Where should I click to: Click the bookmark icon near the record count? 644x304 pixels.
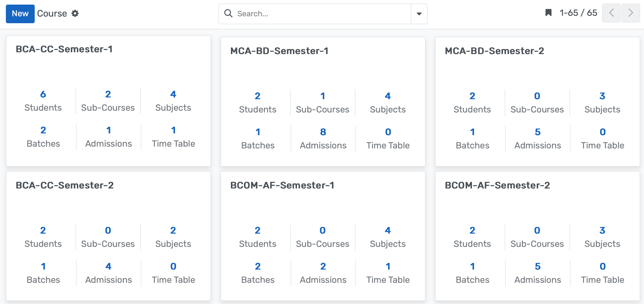(548, 13)
